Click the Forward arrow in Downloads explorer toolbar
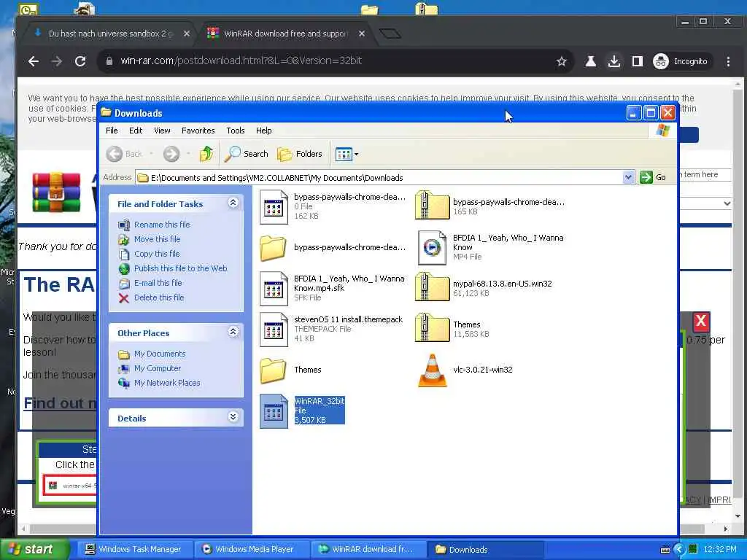This screenshot has width=747, height=560. pos(171,154)
